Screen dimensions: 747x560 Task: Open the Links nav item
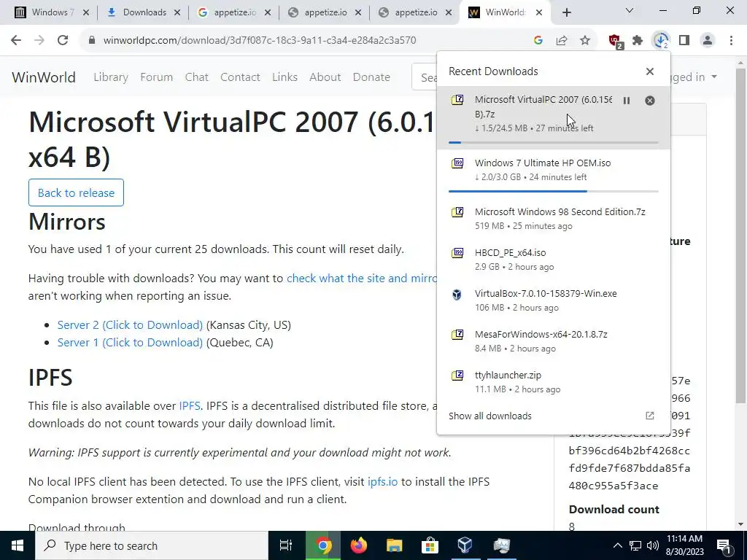tap(285, 77)
